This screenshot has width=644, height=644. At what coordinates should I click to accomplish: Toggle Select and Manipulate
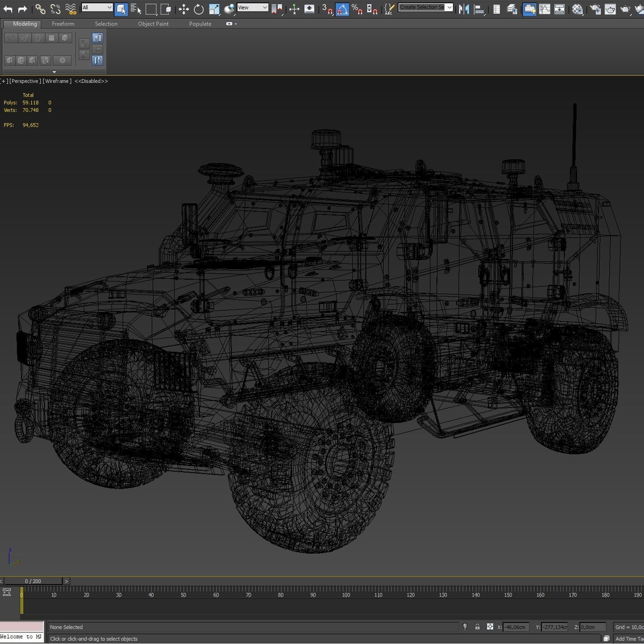tap(294, 8)
